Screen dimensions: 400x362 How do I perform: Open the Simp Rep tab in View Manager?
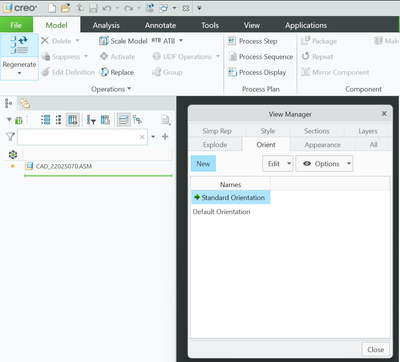[217, 131]
